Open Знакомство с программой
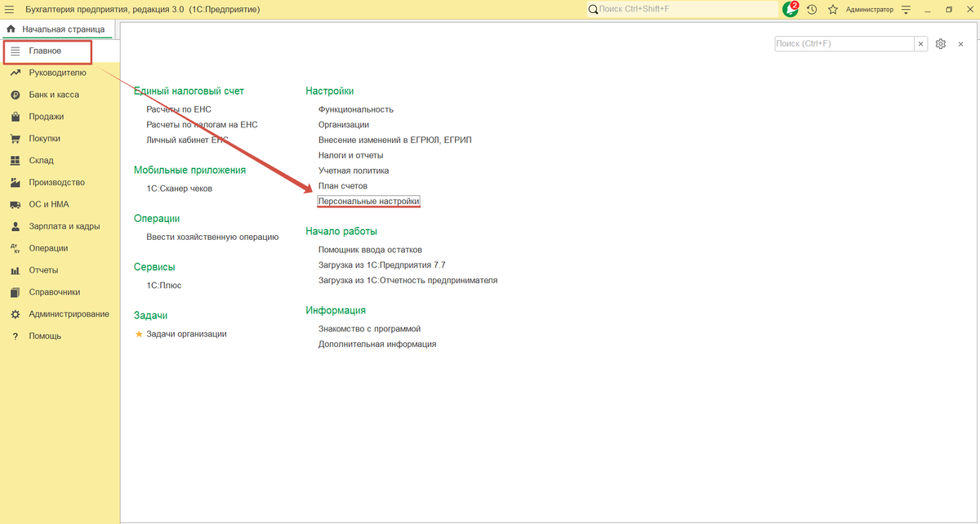 click(x=369, y=329)
